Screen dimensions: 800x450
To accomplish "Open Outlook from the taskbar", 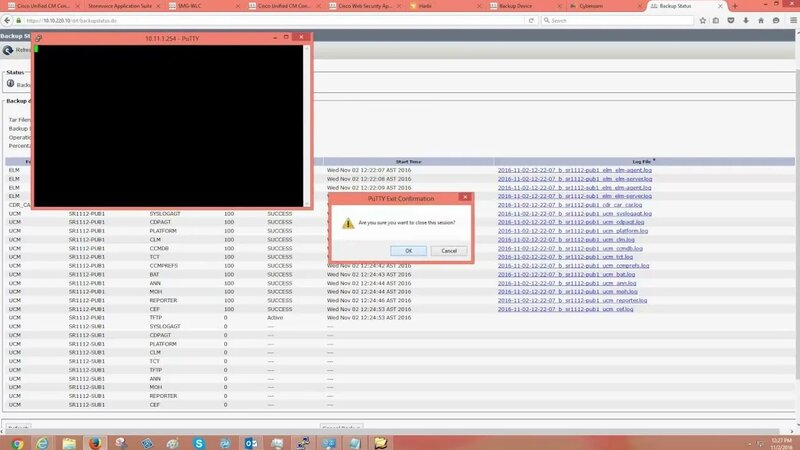I will pos(251,443).
